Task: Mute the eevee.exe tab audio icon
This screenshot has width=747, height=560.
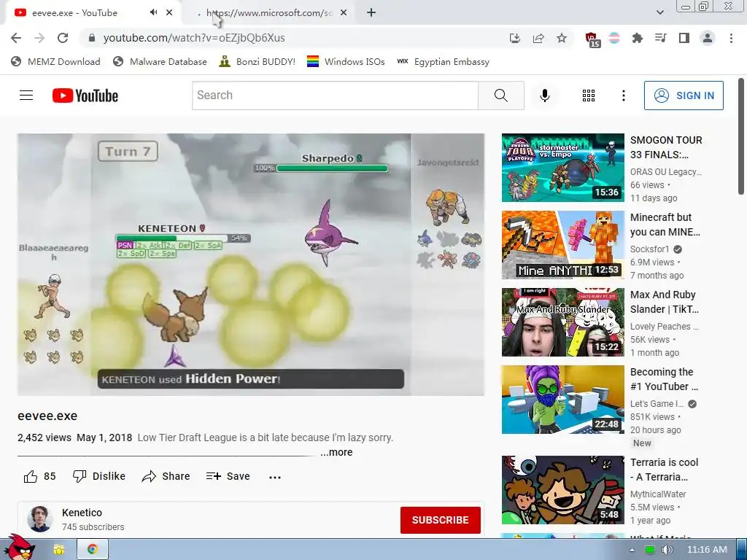Action: click(153, 12)
